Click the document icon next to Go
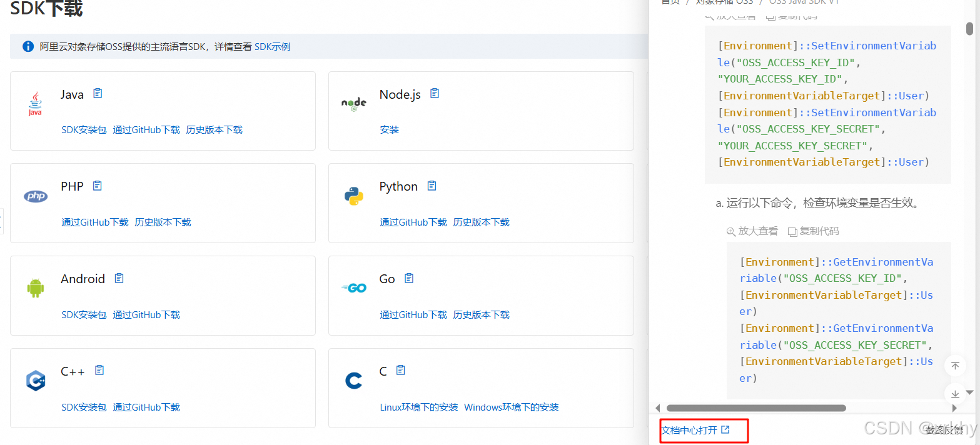This screenshot has height=445, width=980. pyautogui.click(x=409, y=278)
